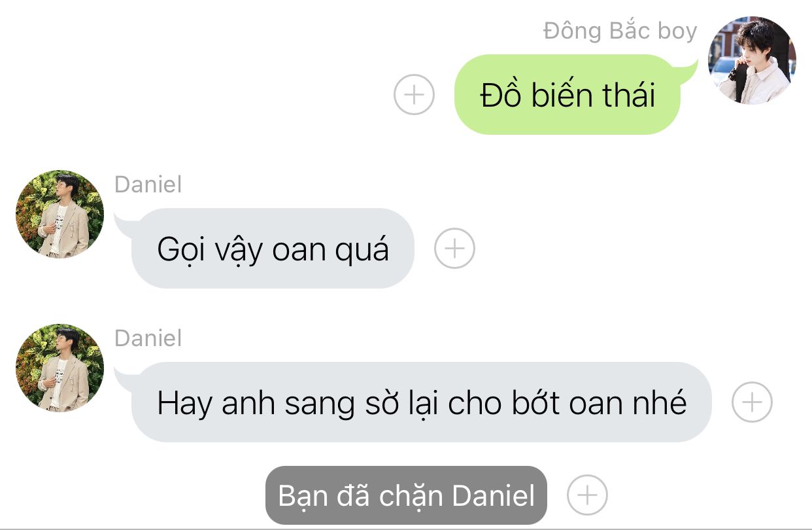Image resolution: width=812 pixels, height=530 pixels.
Task: Tap the plus icon beside "Gọi vậy oan quá"
Action: click(x=454, y=249)
